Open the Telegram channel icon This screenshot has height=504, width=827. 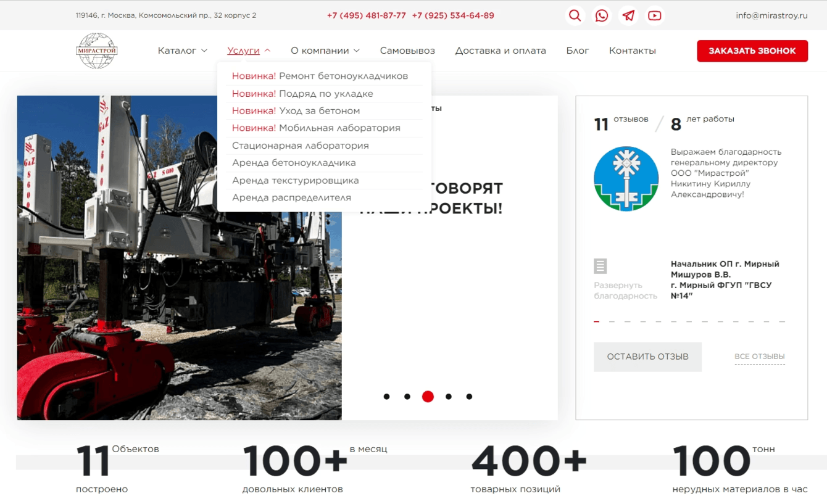(x=628, y=15)
